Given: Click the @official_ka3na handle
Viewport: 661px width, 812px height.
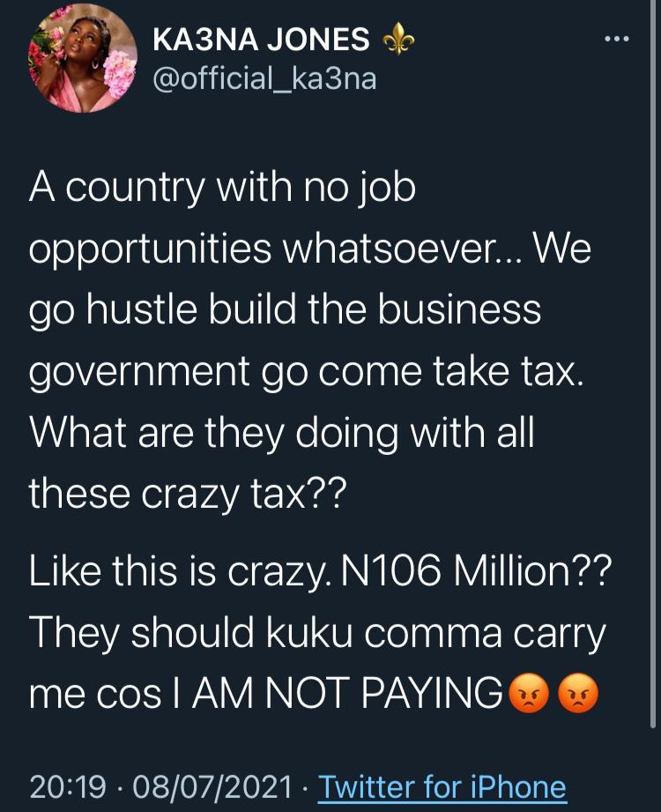Looking at the screenshot, I should tap(264, 79).
